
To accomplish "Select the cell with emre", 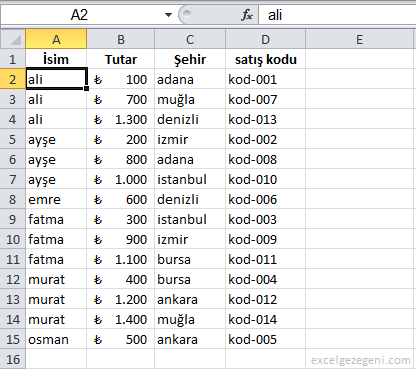I will point(56,199).
